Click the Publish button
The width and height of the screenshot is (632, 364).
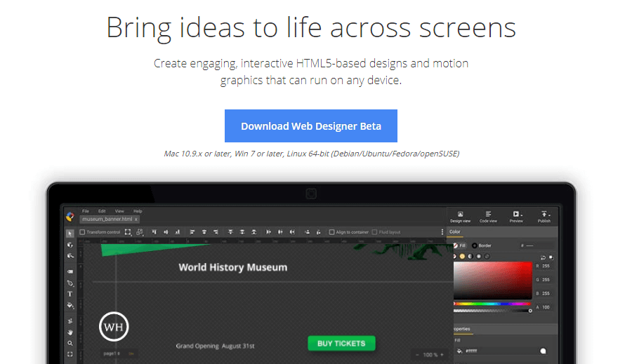[544, 216]
